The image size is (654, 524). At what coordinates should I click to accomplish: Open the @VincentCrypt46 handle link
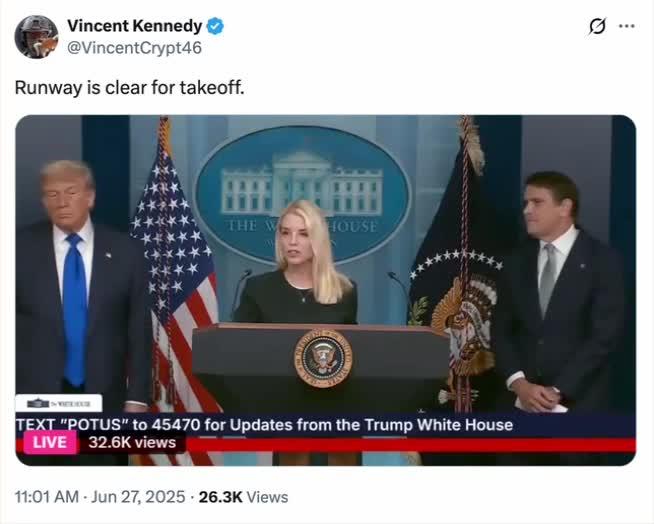click(x=134, y=48)
